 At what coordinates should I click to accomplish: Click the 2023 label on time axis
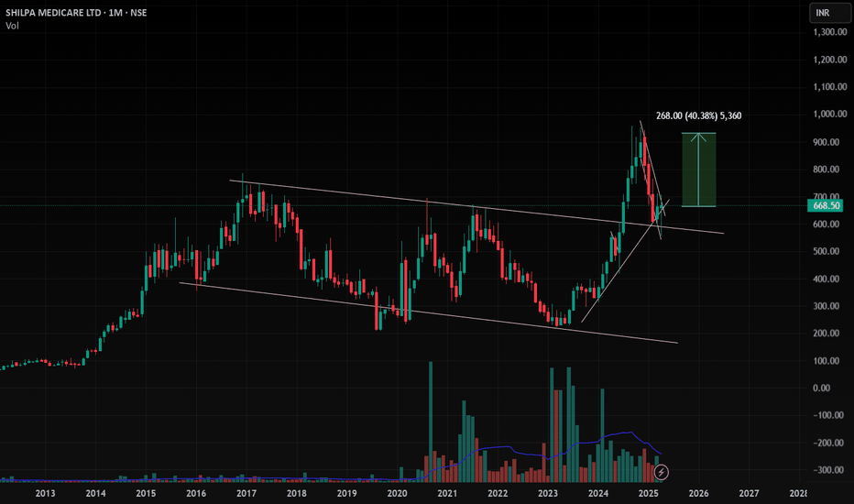tap(548, 493)
